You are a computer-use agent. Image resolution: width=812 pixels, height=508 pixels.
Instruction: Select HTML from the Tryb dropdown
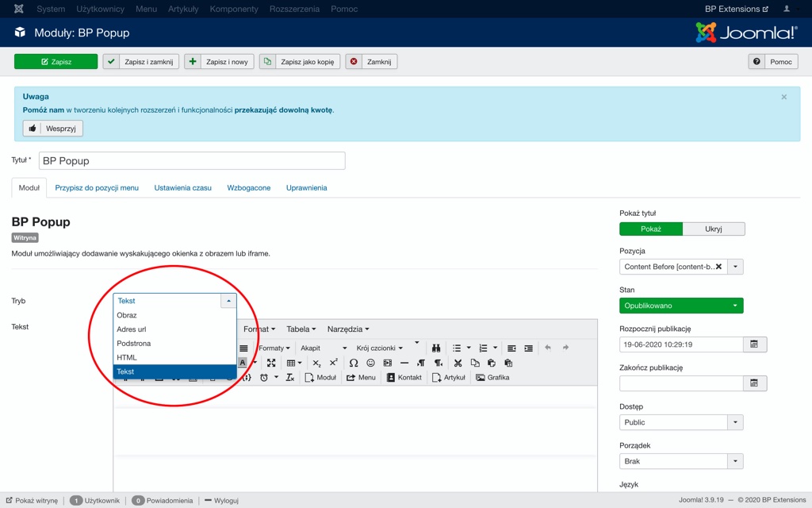[x=127, y=357]
